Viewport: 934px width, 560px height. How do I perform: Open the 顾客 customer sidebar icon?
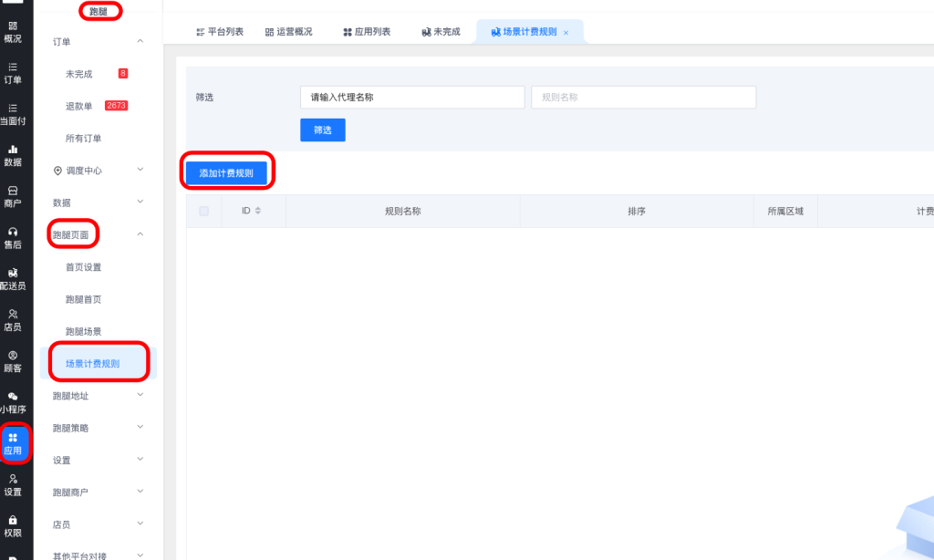tap(13, 361)
